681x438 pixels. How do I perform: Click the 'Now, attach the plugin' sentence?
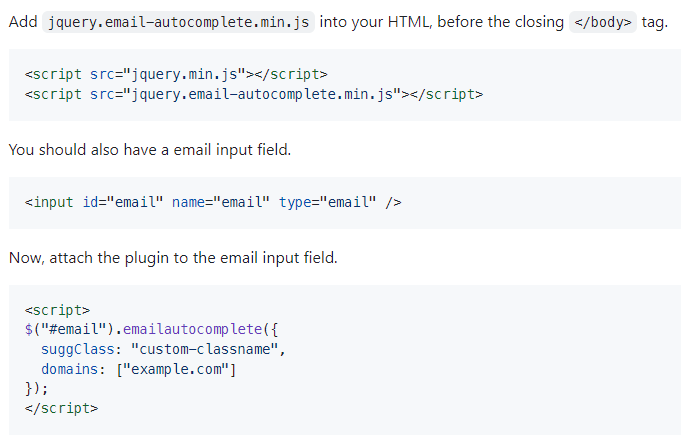pos(173,258)
